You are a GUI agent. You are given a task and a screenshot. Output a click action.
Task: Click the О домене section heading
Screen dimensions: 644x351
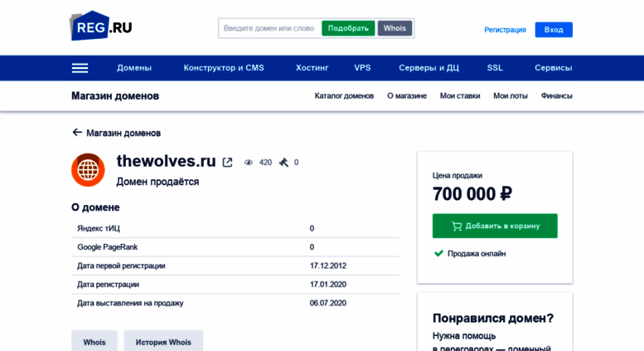95,207
